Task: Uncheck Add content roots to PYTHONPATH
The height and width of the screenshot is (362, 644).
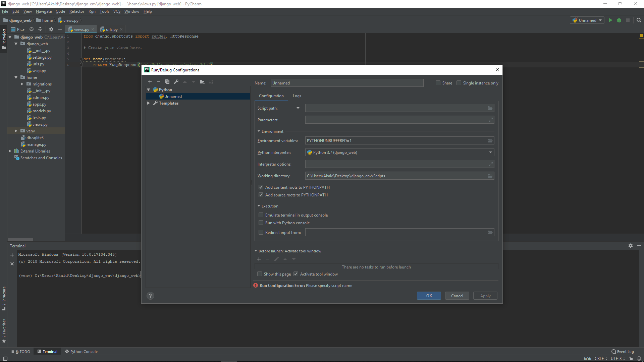Action: coord(261,187)
